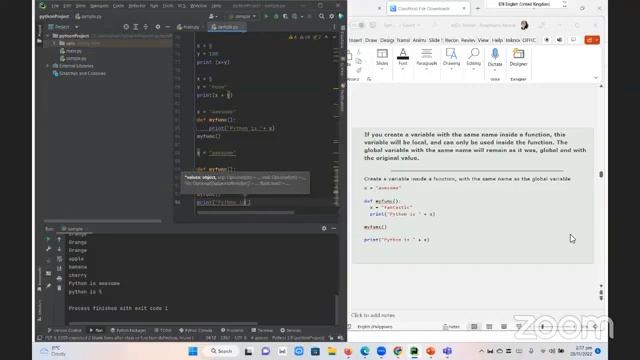Minimize the Run tool window
The height and width of the screenshot is (360, 640).
click(x=334, y=229)
